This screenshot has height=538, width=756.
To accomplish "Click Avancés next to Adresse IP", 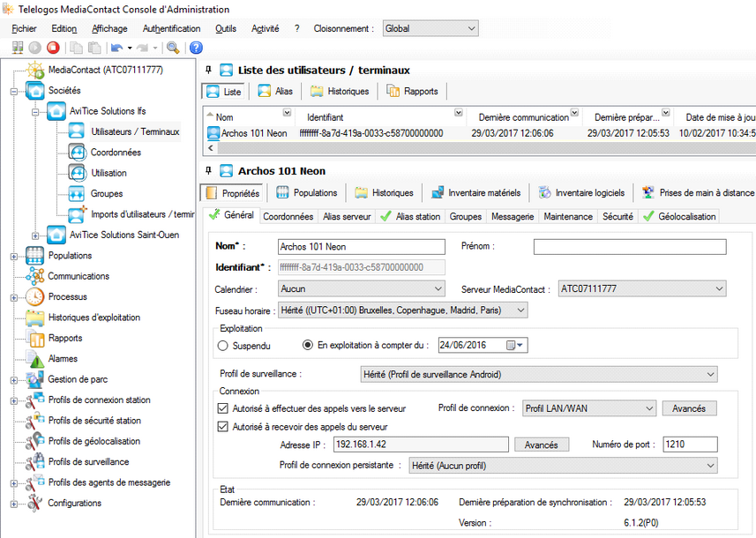I will (x=542, y=445).
